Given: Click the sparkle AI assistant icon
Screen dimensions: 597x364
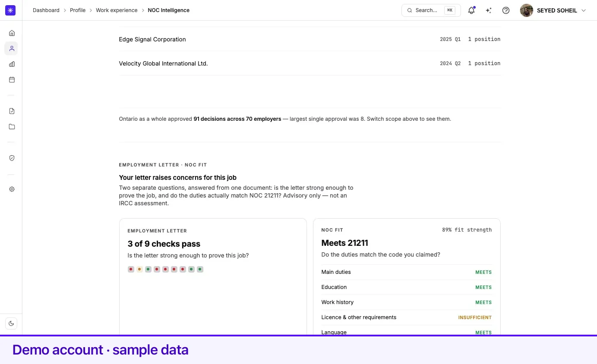Looking at the screenshot, I should coord(489,10).
